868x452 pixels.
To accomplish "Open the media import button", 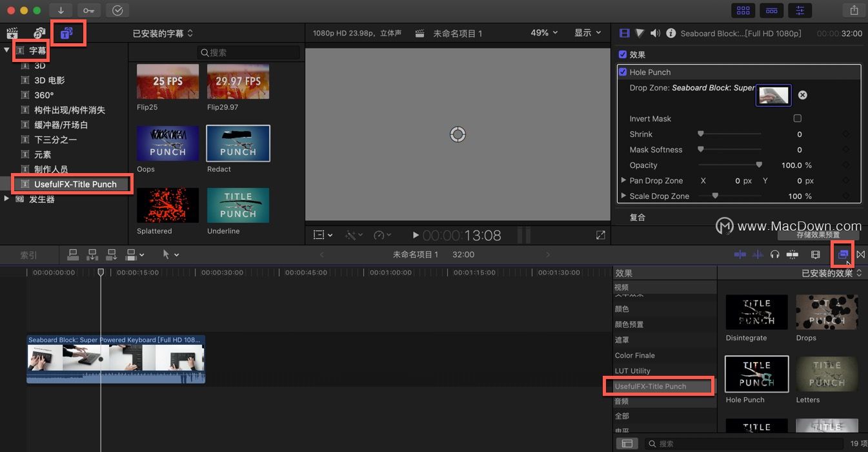I will [x=61, y=10].
